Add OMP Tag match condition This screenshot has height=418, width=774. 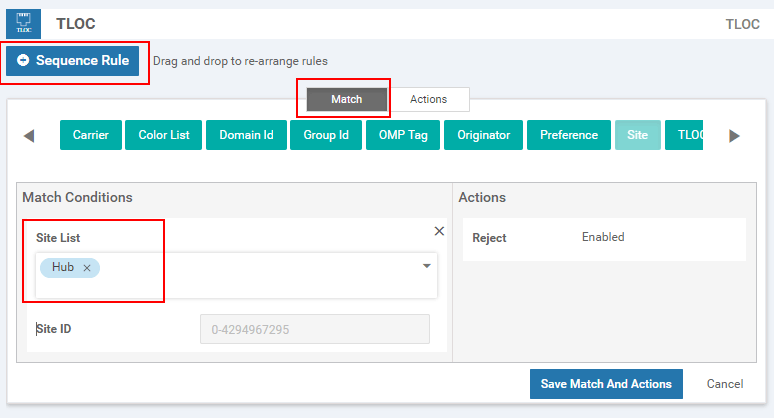point(402,135)
